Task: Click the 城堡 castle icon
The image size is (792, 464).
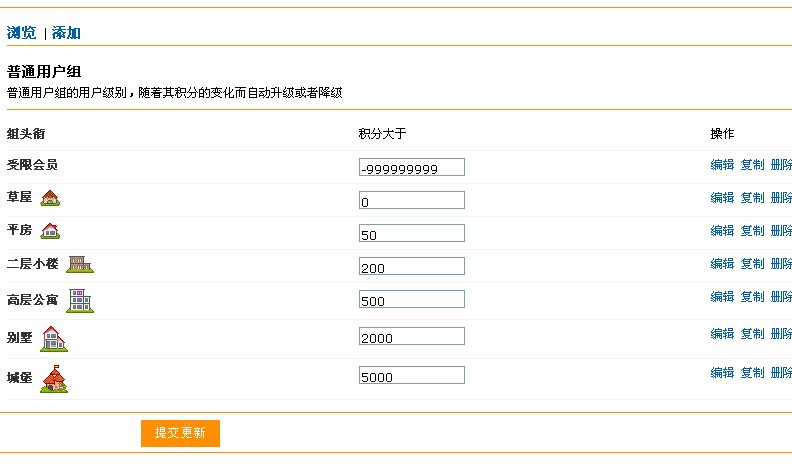Action: coord(54,379)
